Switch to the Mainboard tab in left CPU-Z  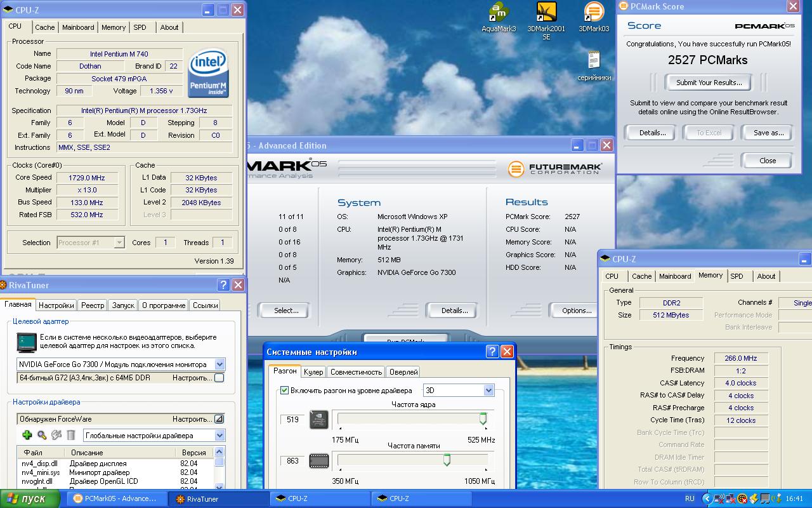click(78, 27)
